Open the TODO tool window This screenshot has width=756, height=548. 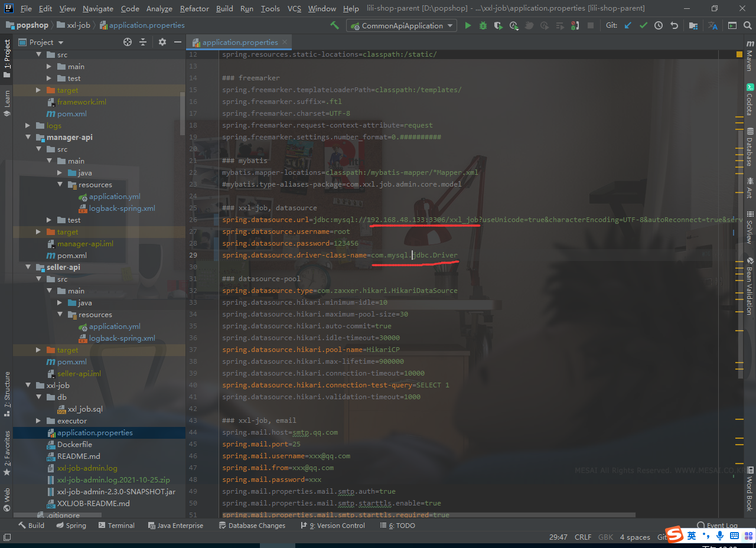pos(397,525)
